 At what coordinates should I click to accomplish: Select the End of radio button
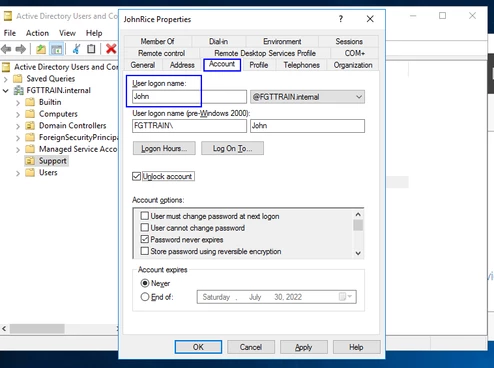tap(145, 297)
